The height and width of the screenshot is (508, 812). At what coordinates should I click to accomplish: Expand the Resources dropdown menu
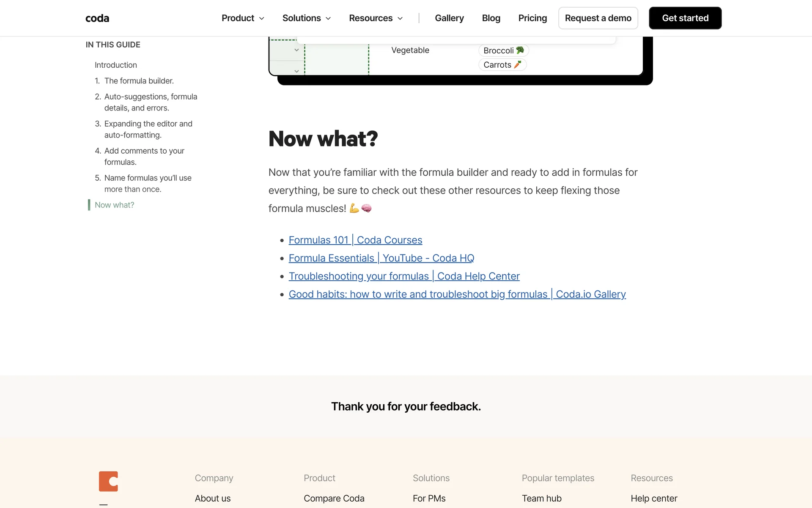[x=376, y=18]
